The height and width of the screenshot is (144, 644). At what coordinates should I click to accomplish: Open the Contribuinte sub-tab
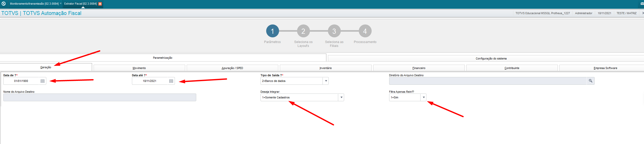click(x=512, y=68)
